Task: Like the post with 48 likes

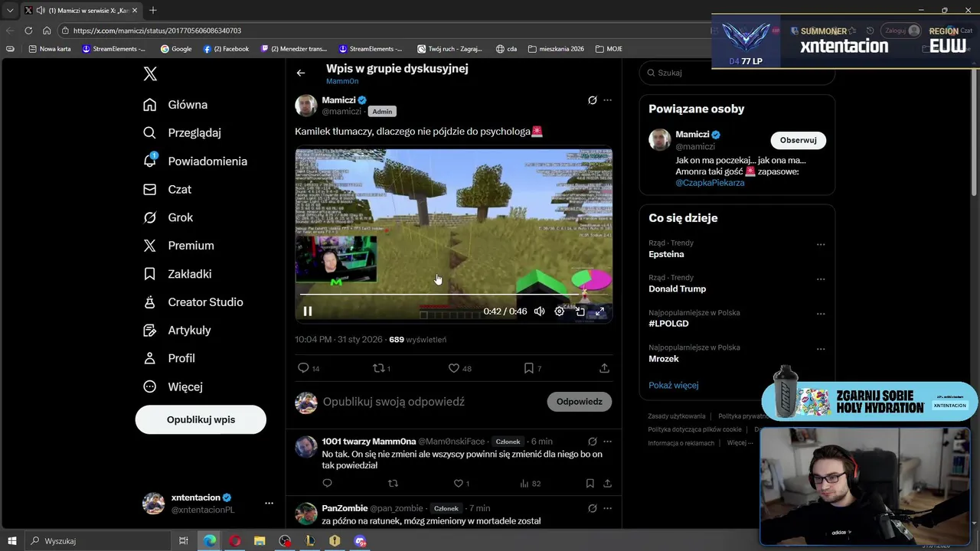Action: coord(459,368)
